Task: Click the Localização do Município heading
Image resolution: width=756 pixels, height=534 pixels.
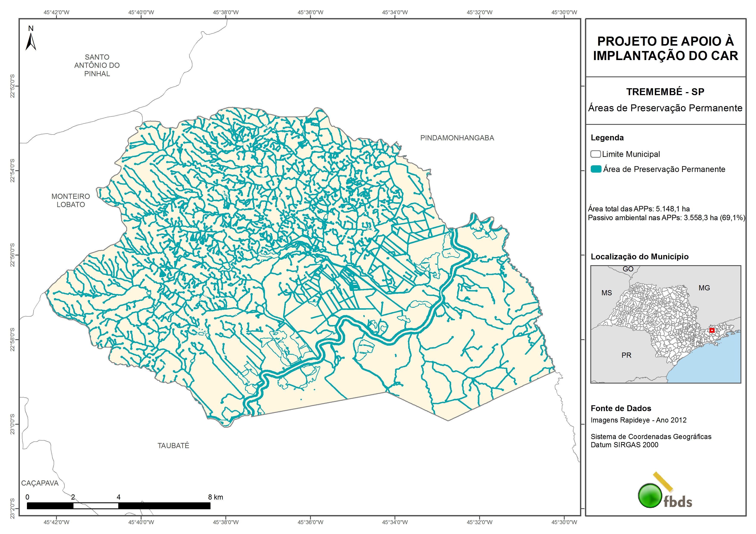Action: click(639, 257)
